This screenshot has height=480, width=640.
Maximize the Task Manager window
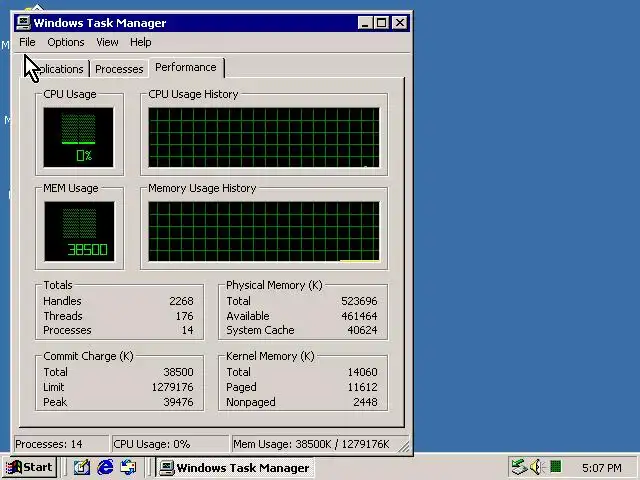[x=382, y=23]
